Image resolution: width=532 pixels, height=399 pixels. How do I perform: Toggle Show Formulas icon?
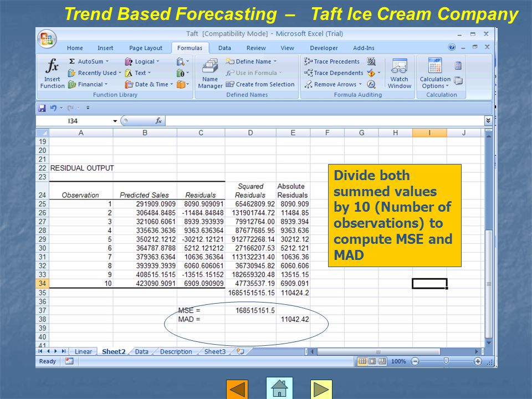coord(371,62)
